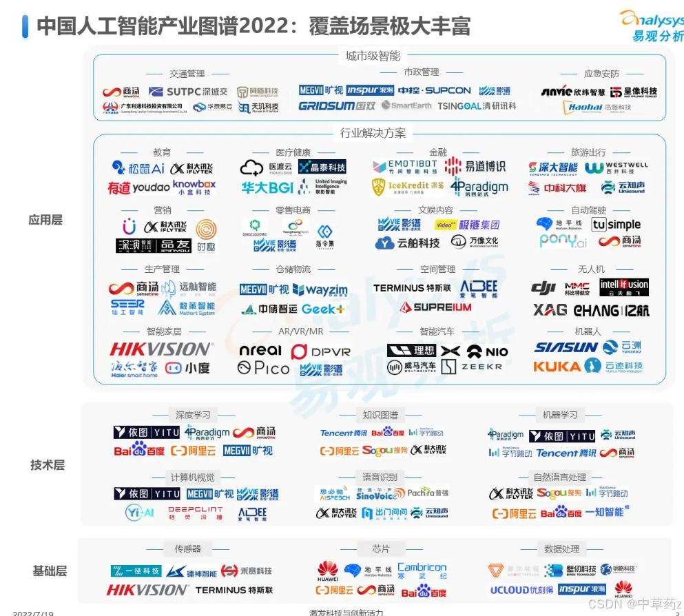This screenshot has width=684, height=616.
Task: Click the 基础层 layer label
Action: [x=50, y=571]
